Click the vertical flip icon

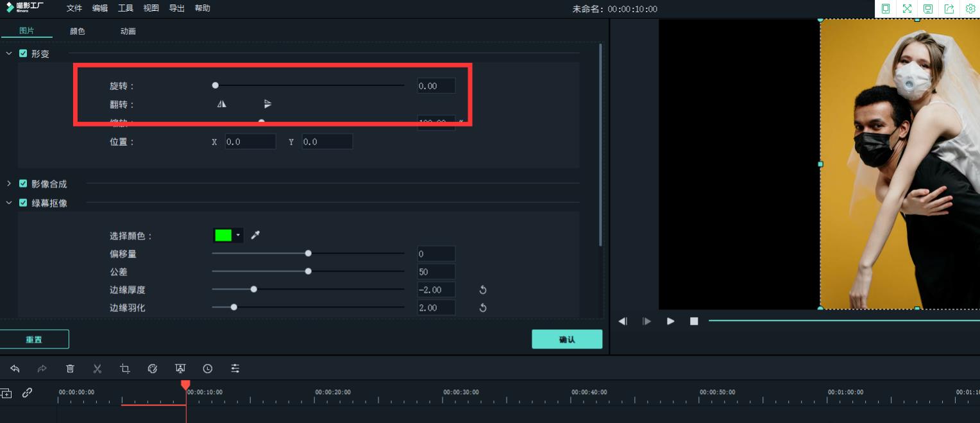click(x=267, y=104)
